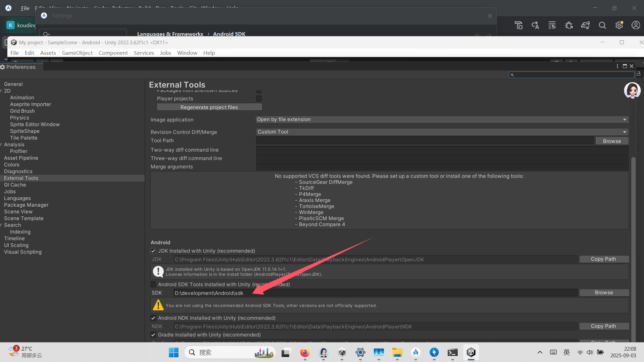Screen dimensions: 644x362
Task: Click the Android Studio hammer build icon
Action: point(518,25)
